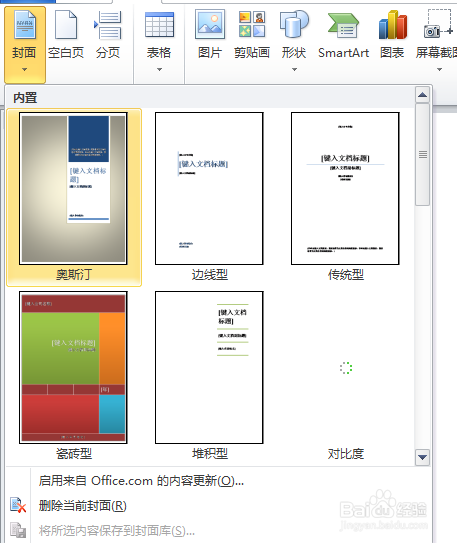This screenshot has height=543, width=457.
Task: Insert a chart with 图表
Action: 392,35
